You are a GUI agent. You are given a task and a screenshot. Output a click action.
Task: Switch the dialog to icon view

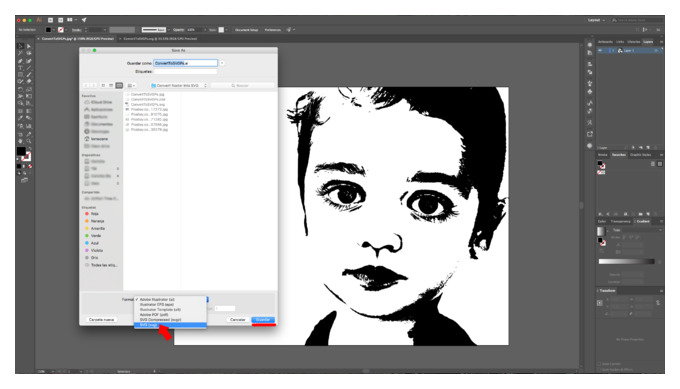coord(103,85)
